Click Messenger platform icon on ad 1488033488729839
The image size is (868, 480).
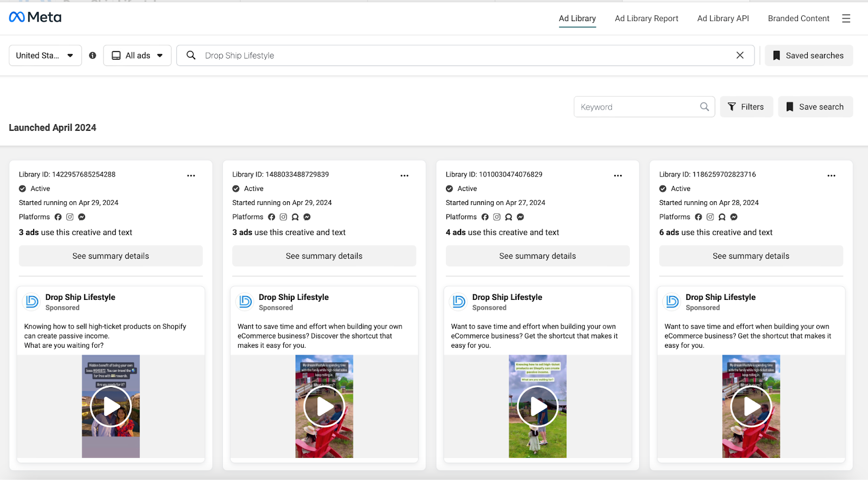click(x=307, y=217)
